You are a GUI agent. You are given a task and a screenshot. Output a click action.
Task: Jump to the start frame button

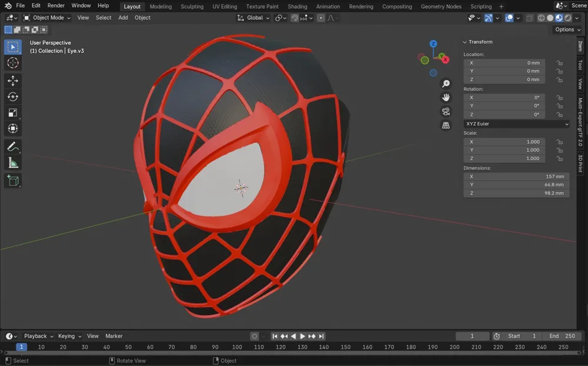click(x=275, y=337)
